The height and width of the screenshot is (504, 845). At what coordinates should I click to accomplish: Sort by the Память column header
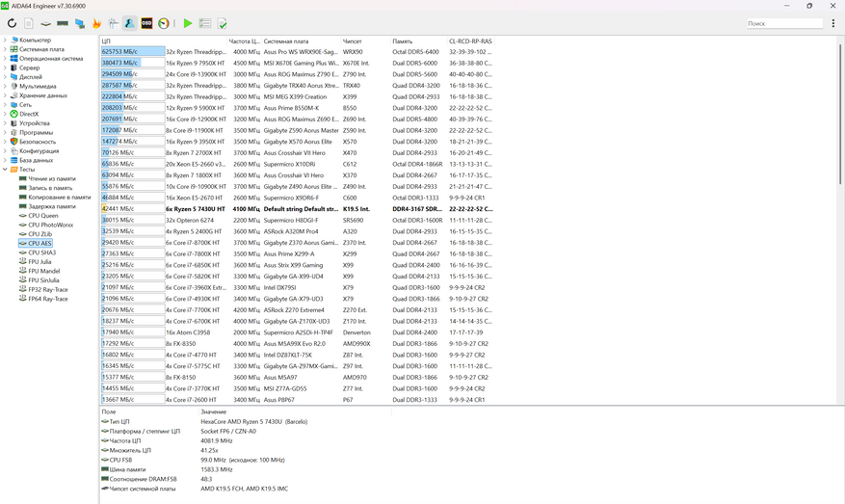pyautogui.click(x=419, y=41)
